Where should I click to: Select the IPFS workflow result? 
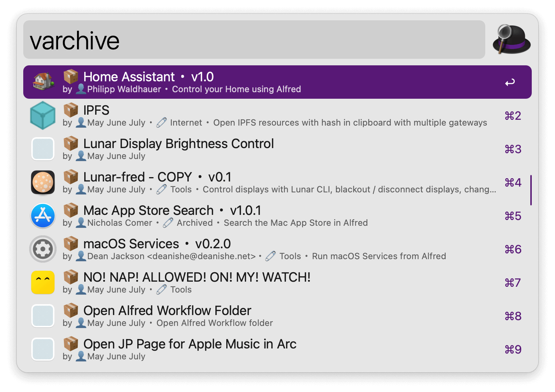click(277, 115)
